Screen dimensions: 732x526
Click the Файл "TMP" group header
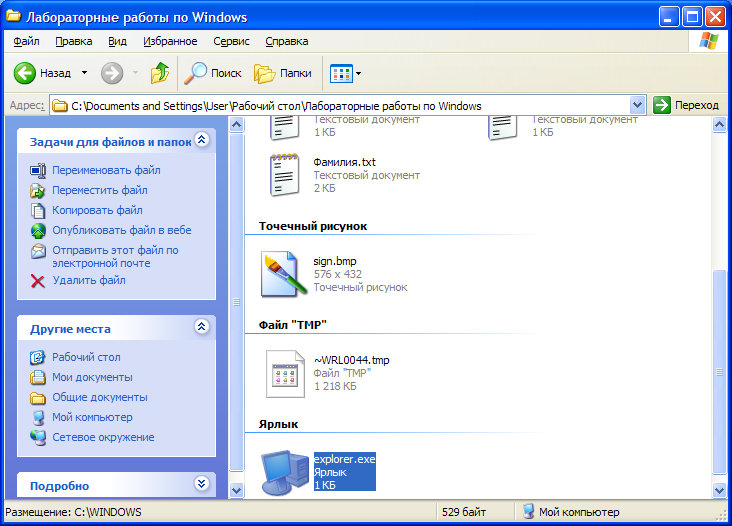click(x=292, y=325)
